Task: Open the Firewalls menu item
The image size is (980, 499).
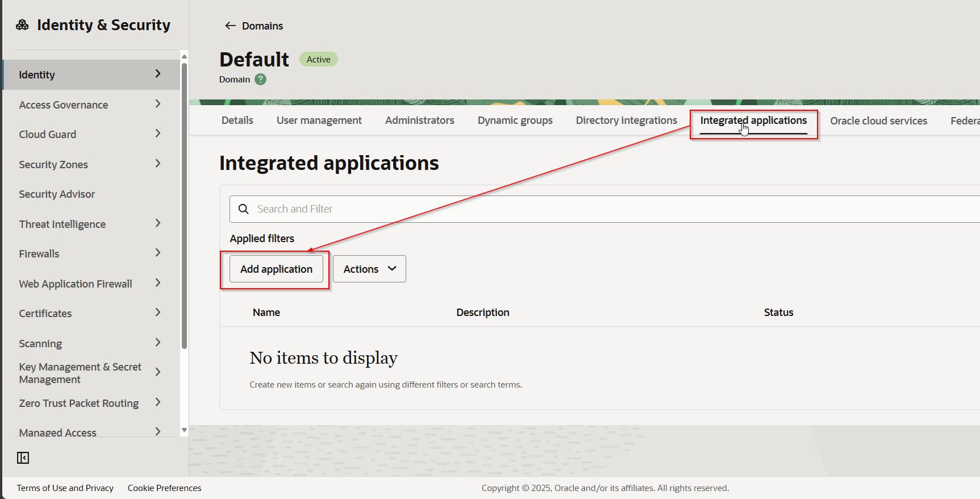Action: (x=39, y=254)
